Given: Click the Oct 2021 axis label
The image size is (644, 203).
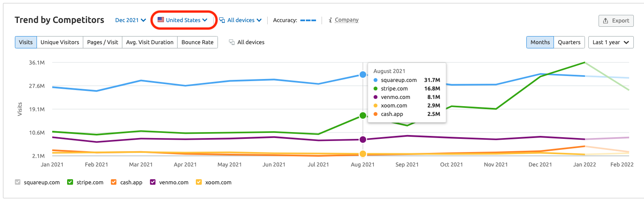Looking at the screenshot, I should pyautogui.click(x=451, y=164).
